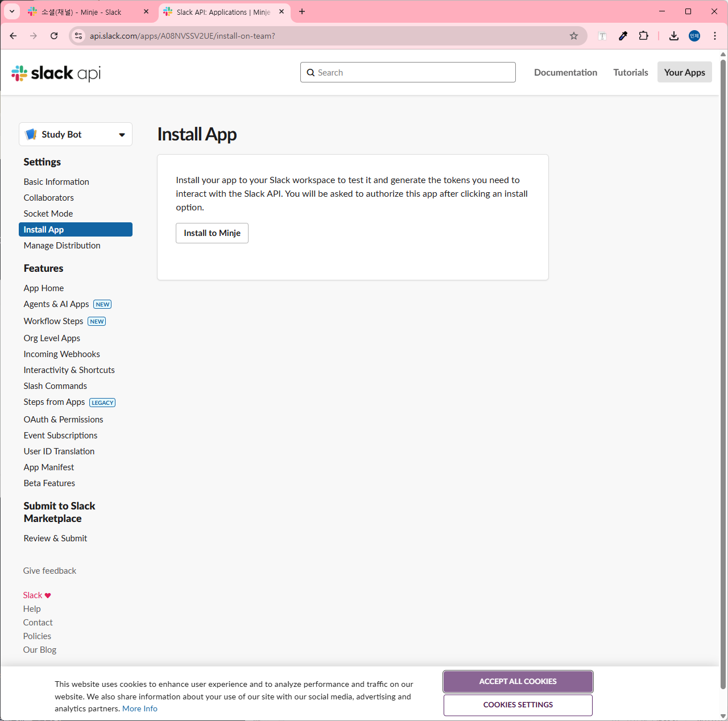
Task: Click the translate extension icon
Action: (x=603, y=36)
